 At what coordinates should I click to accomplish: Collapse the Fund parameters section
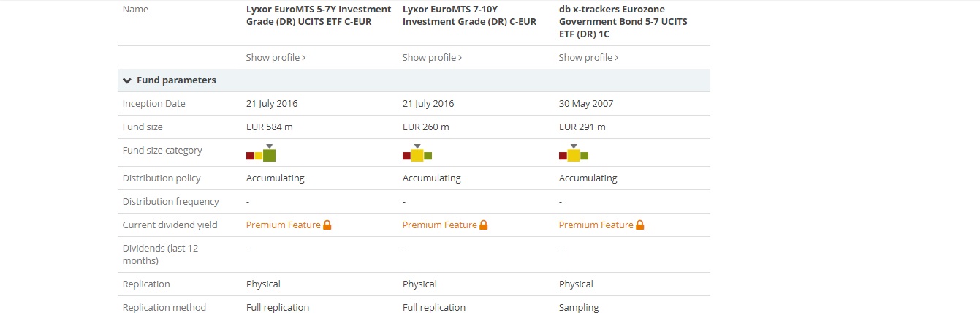tap(128, 80)
